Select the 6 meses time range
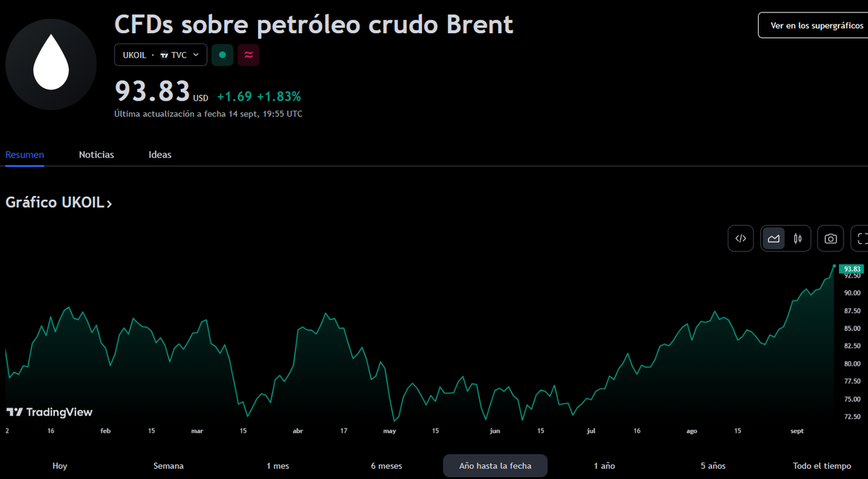Viewport: 868px width, 479px height. pos(386,466)
